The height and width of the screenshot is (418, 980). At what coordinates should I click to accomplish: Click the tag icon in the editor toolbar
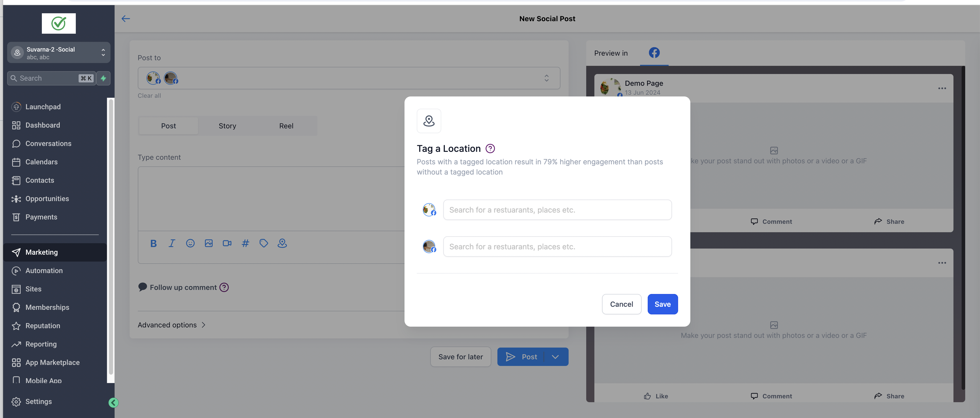(x=264, y=243)
